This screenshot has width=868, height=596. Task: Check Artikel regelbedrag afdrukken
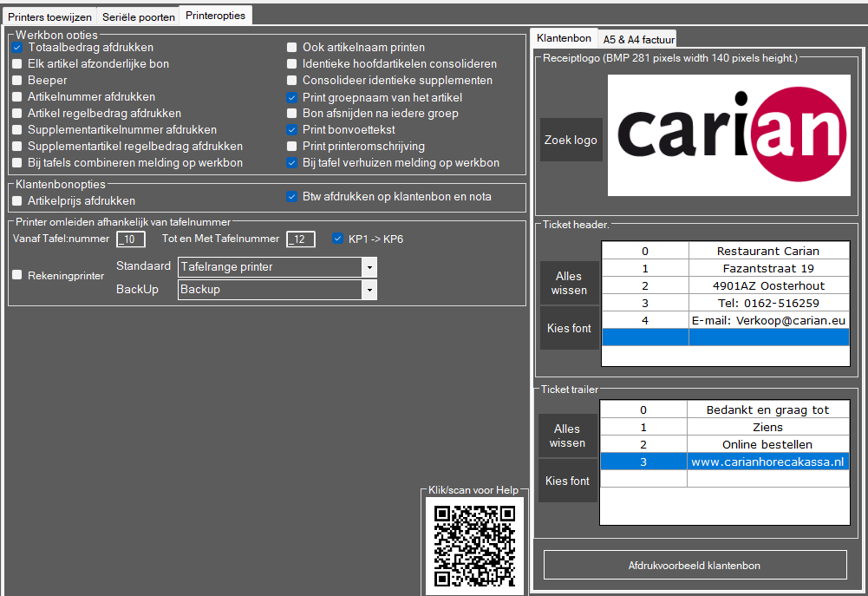(x=17, y=113)
